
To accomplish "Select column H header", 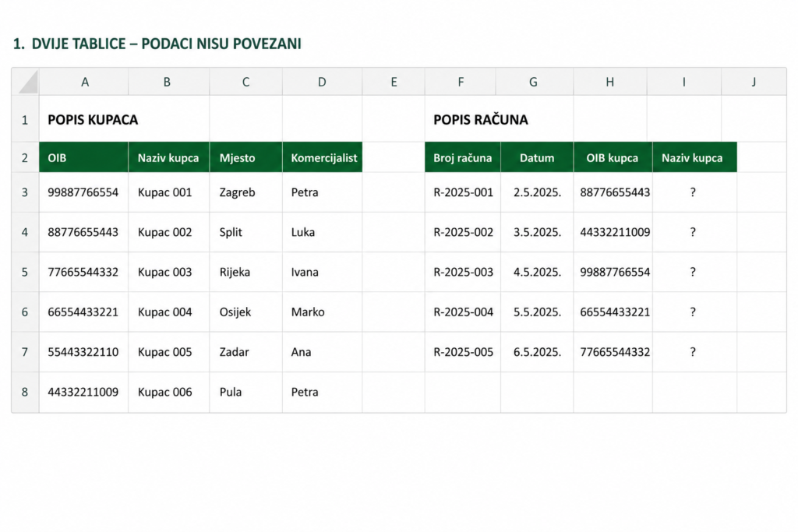I will [610, 81].
